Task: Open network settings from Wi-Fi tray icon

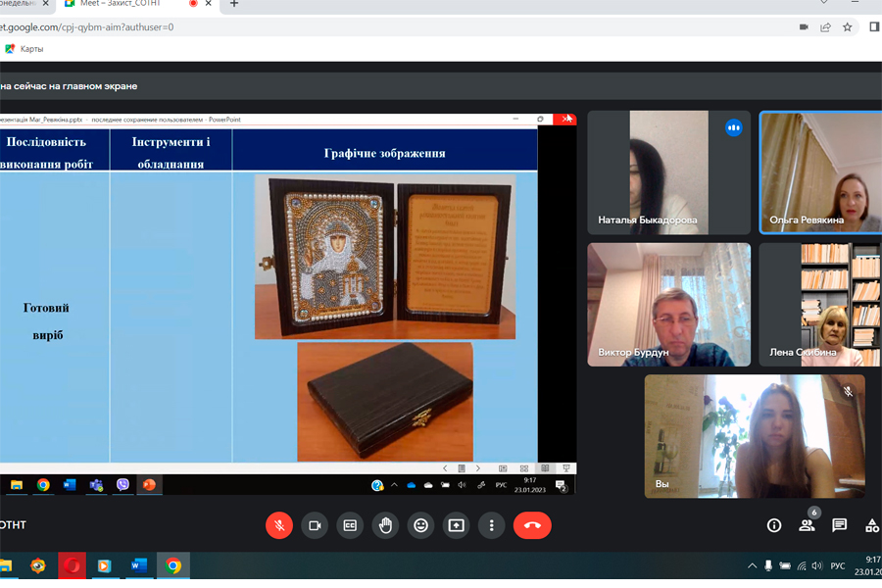Action: 802,566
